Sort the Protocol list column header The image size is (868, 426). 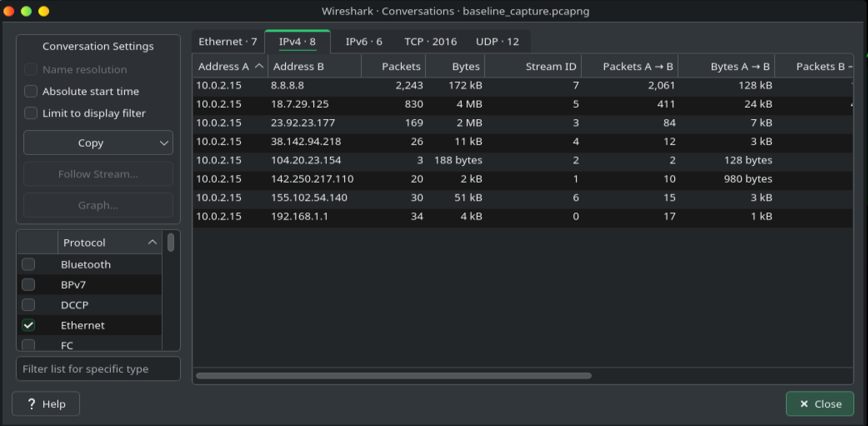(110, 243)
